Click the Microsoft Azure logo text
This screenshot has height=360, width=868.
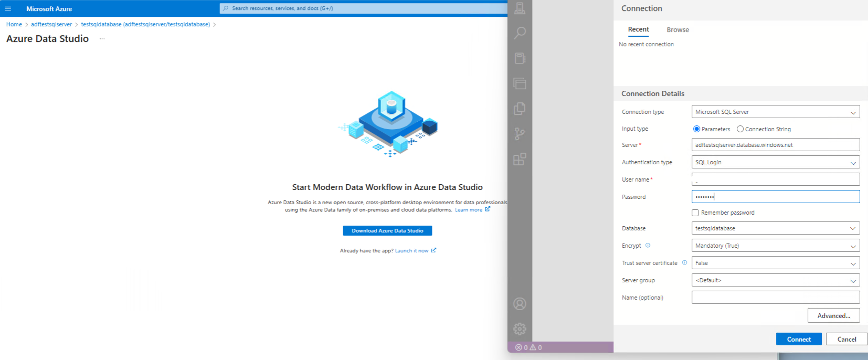click(49, 9)
